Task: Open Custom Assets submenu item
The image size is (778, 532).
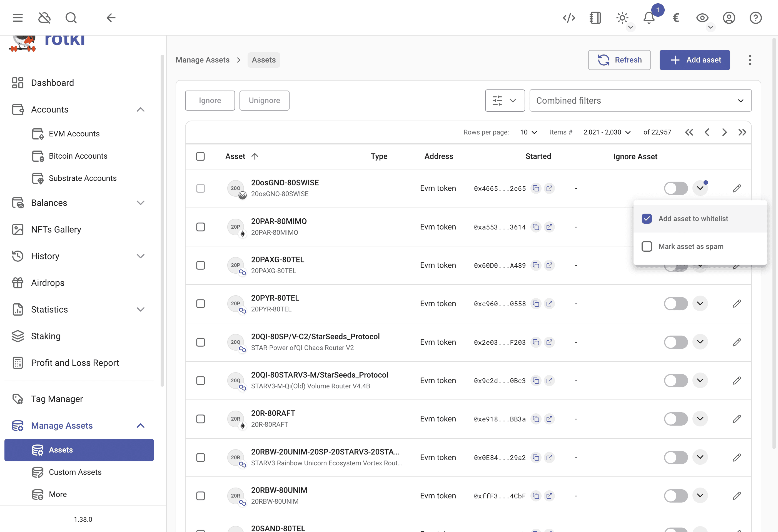Action: coord(79,472)
